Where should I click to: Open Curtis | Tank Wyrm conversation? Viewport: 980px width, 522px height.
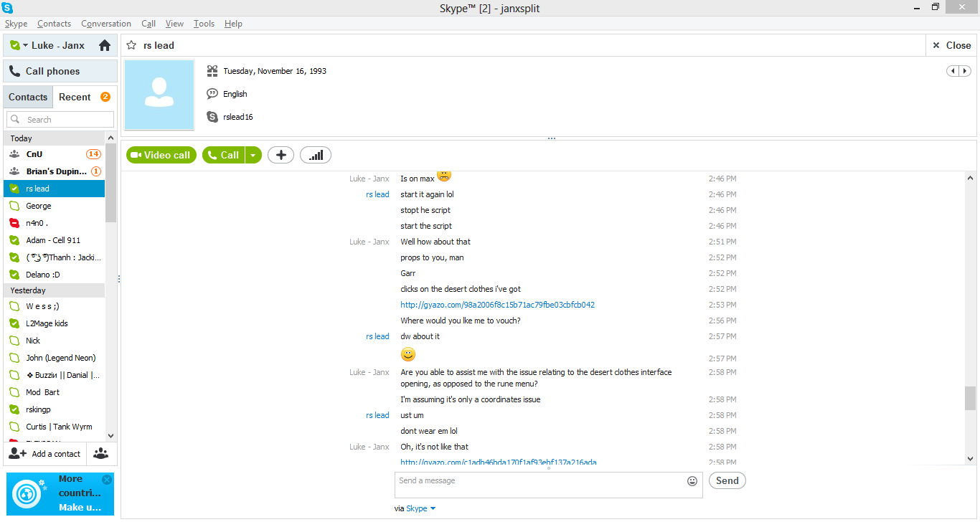55,427
